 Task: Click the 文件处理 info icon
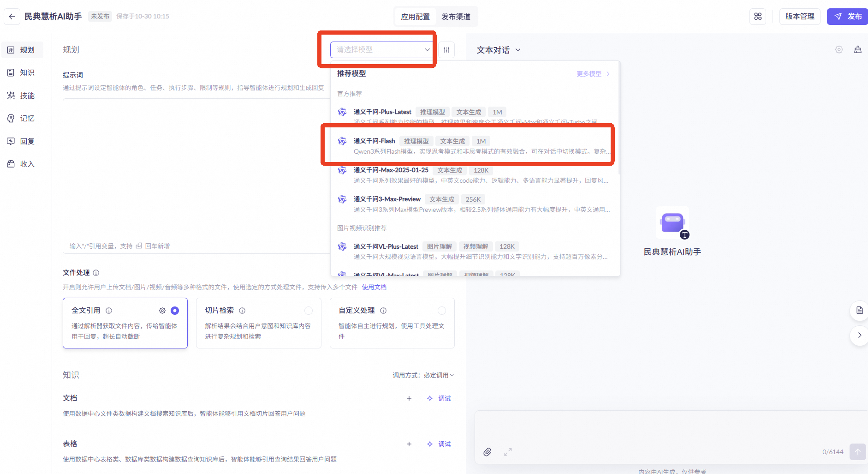[x=96, y=273]
